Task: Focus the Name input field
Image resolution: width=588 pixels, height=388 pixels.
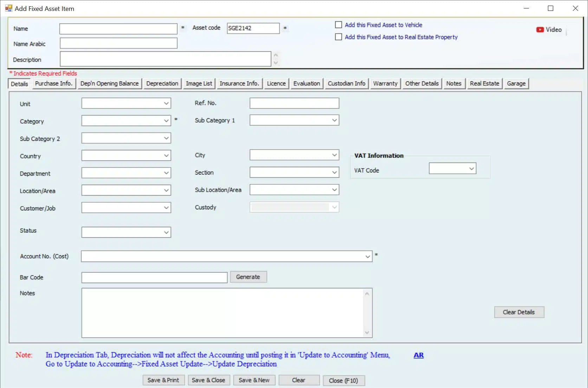Action: [x=118, y=29]
